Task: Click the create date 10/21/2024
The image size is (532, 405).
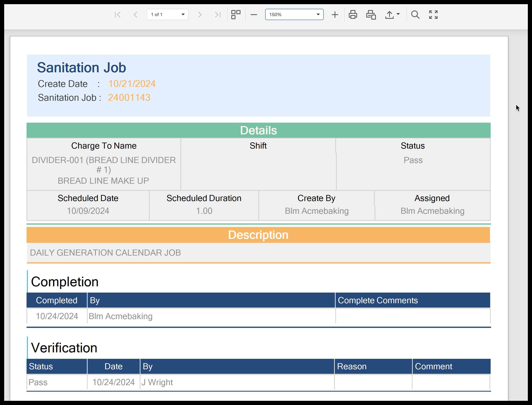Action: pos(132,84)
